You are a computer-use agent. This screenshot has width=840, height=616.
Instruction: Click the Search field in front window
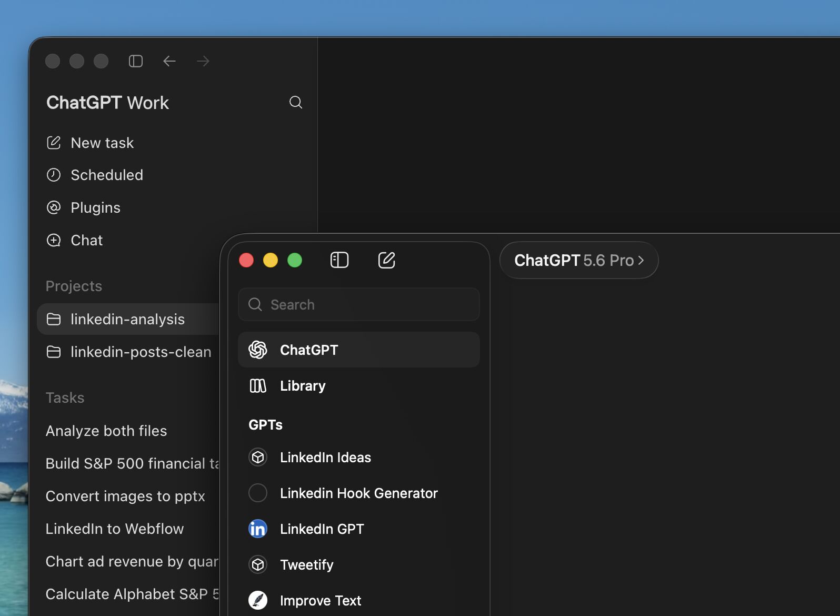click(359, 304)
